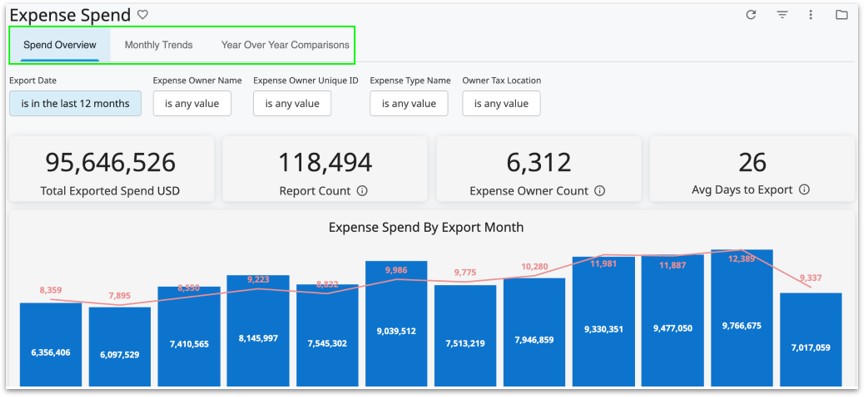The height and width of the screenshot is (397, 864).
Task: Show info for Avg Days to Export
Action: coord(804,190)
